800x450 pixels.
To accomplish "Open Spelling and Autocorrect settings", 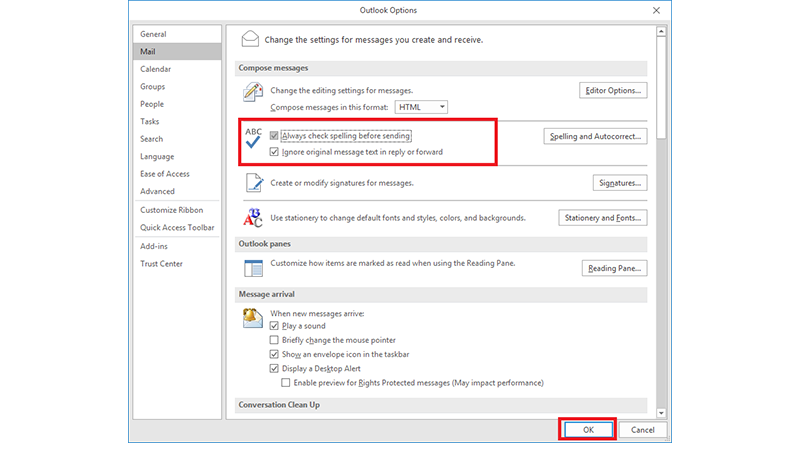I will click(595, 136).
